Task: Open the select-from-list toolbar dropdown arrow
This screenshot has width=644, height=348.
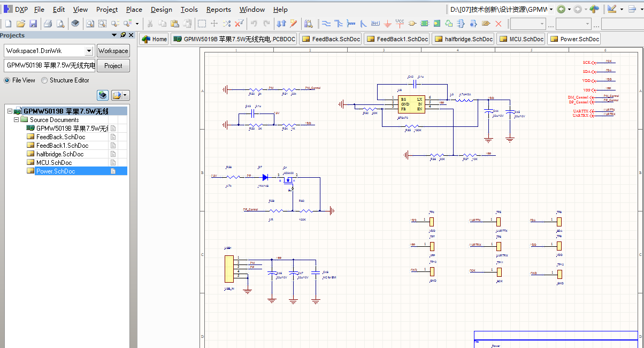Action: pos(137,24)
